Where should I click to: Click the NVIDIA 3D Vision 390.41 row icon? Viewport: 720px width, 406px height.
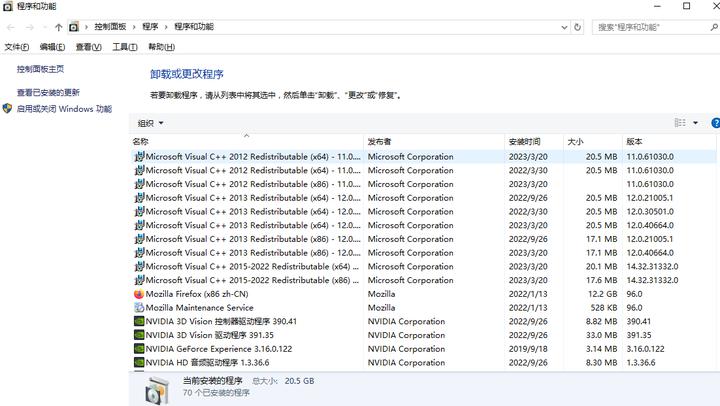point(139,321)
